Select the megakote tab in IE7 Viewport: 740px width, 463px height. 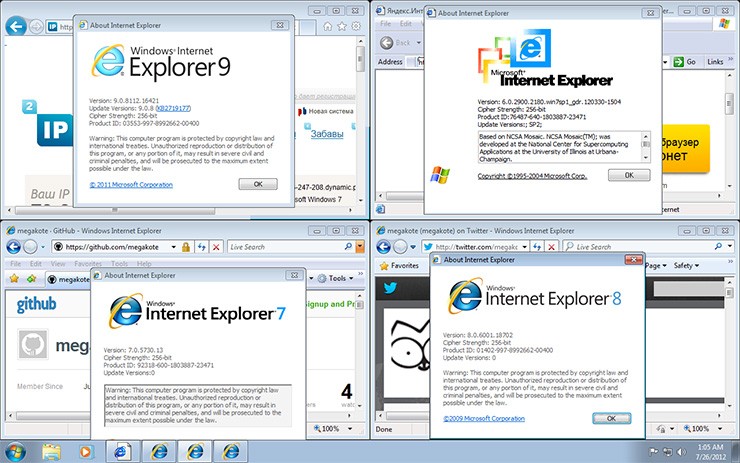(x=68, y=279)
